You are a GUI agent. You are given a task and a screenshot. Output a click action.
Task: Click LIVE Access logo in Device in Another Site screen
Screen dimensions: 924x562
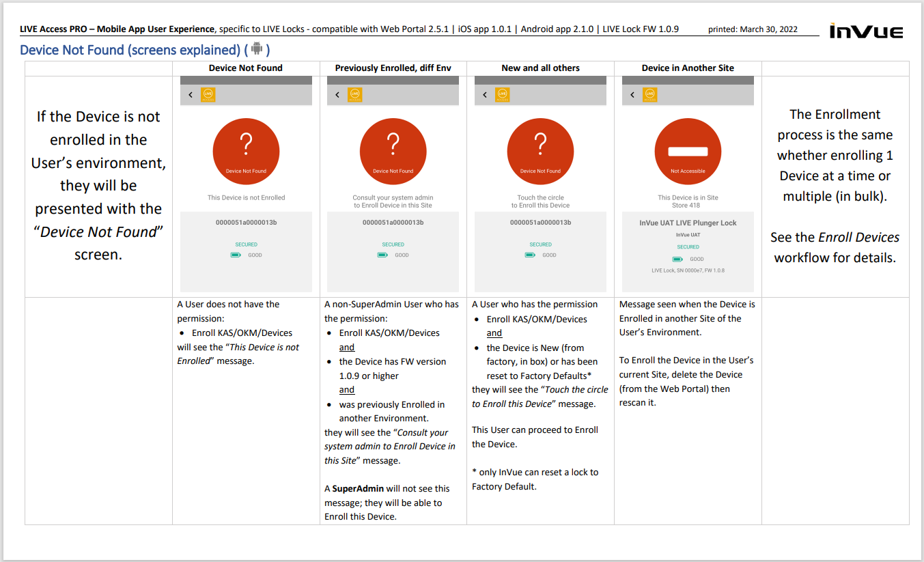pyautogui.click(x=650, y=95)
